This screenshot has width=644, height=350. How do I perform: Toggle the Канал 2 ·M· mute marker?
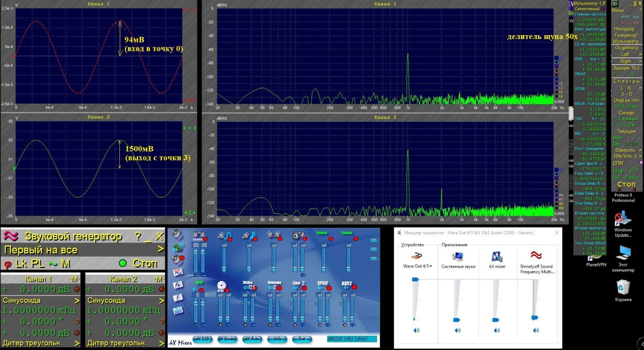click(x=159, y=279)
